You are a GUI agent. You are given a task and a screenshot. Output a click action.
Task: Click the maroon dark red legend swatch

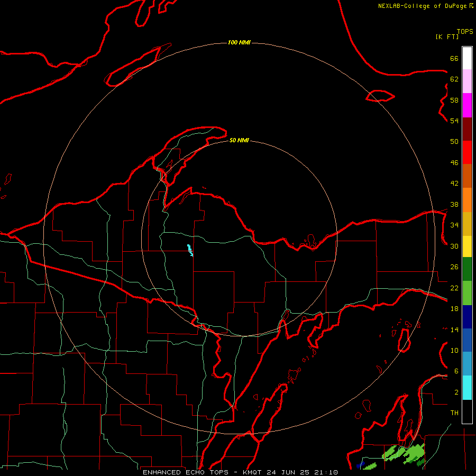tap(467, 129)
